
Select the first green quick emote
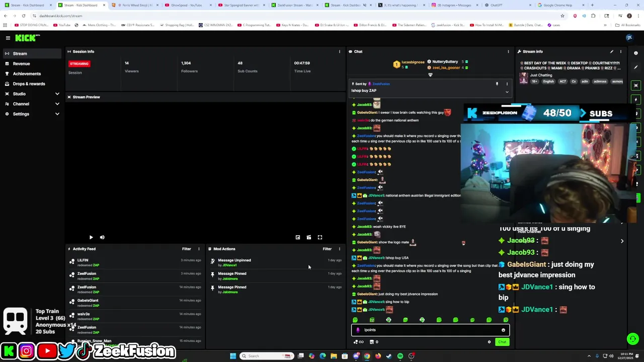[355, 320]
